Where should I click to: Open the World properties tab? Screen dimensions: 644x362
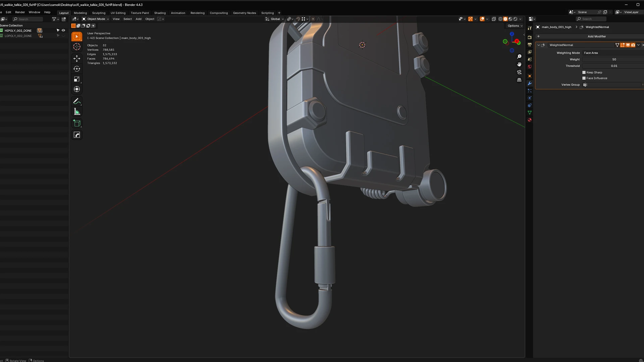[x=530, y=67]
